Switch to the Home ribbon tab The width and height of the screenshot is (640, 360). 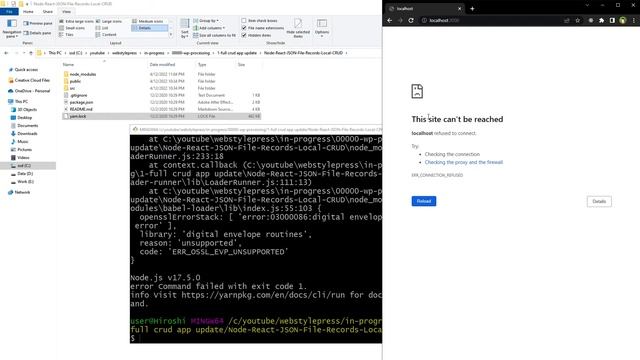28,12
